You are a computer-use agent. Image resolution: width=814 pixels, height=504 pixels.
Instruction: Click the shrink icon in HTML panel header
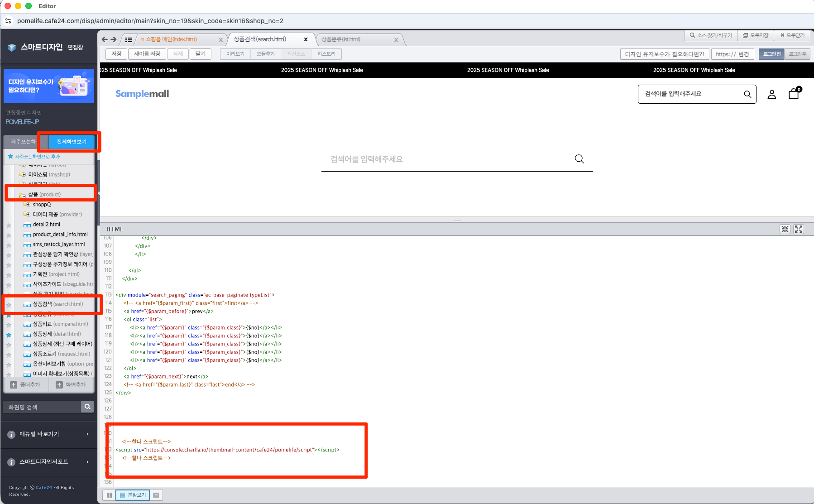coord(785,229)
